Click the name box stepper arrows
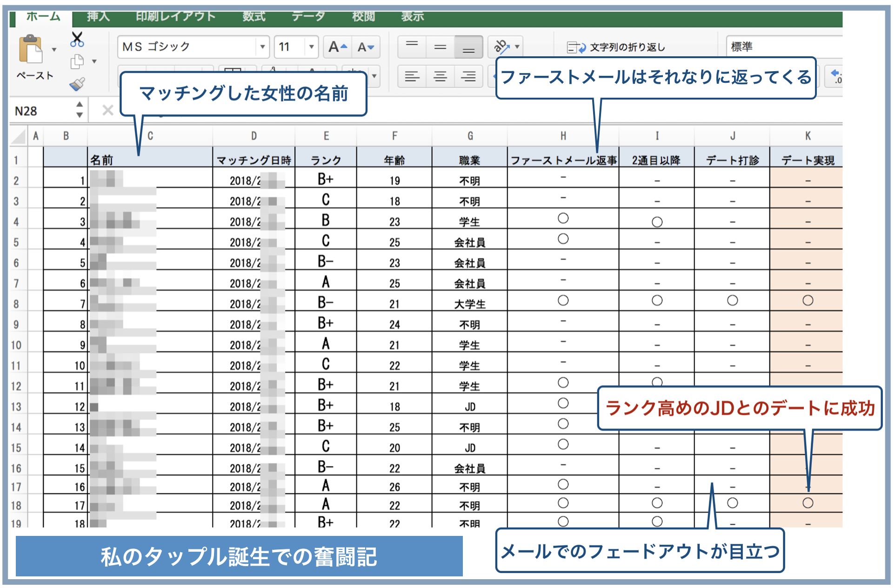 (80, 110)
